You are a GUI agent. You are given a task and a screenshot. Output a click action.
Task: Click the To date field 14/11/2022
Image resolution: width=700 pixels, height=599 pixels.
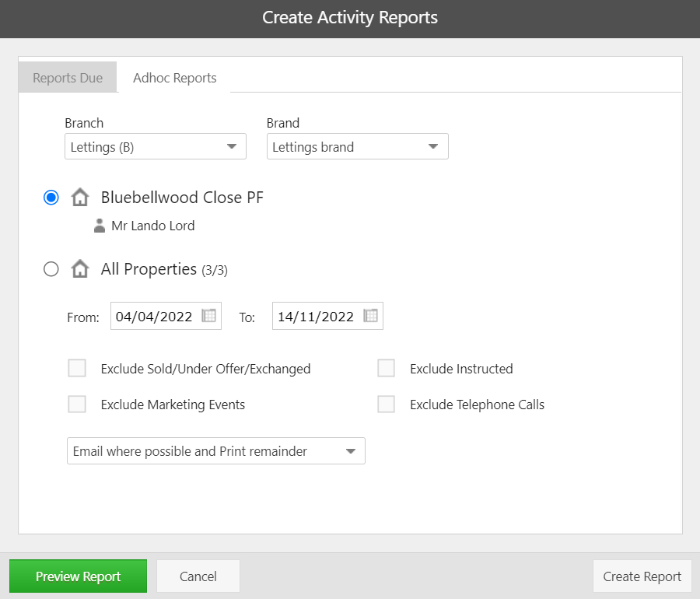pos(327,316)
